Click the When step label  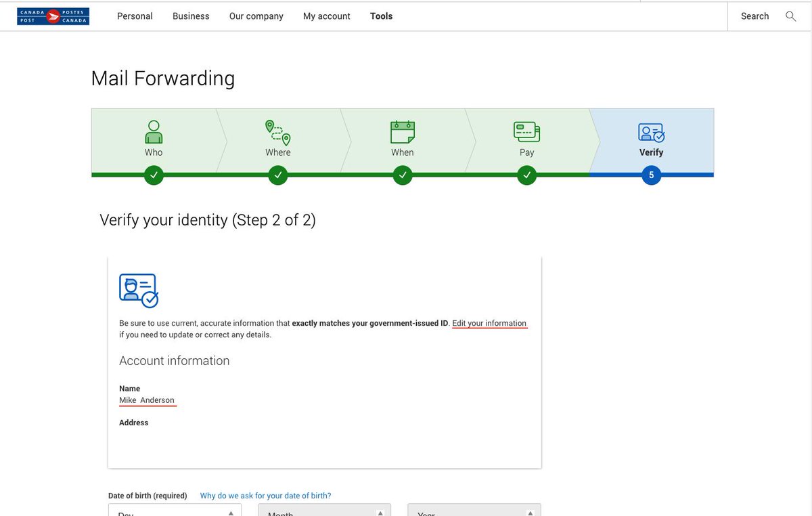[403, 152]
